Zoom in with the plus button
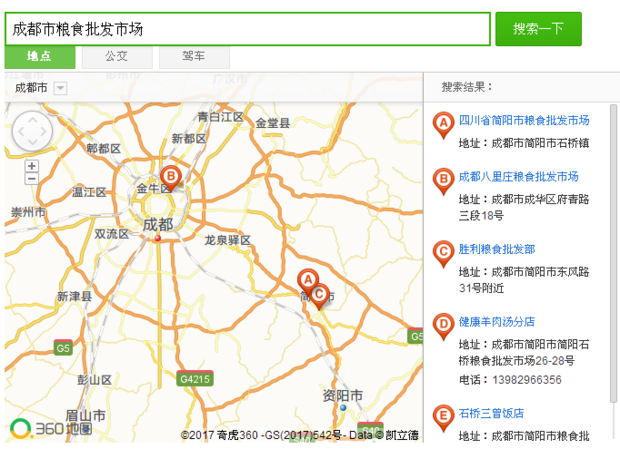 (32, 166)
